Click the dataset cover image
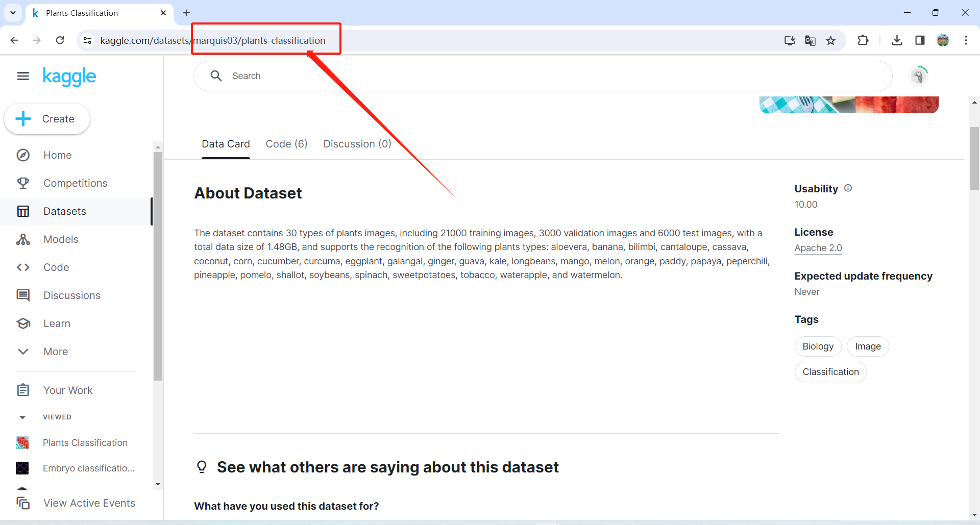 849,105
